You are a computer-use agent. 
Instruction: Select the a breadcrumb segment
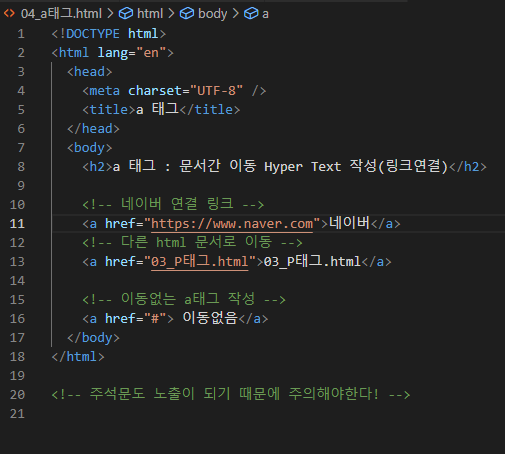point(265,14)
